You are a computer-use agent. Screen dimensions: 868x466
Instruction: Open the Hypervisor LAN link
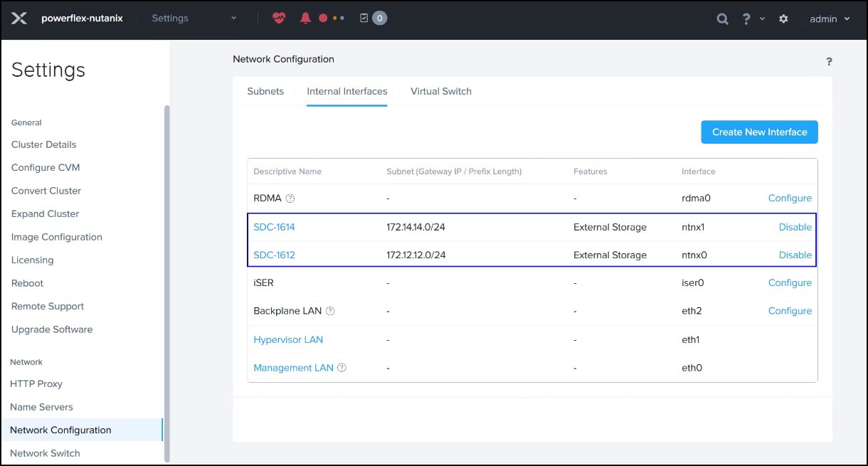[288, 339]
